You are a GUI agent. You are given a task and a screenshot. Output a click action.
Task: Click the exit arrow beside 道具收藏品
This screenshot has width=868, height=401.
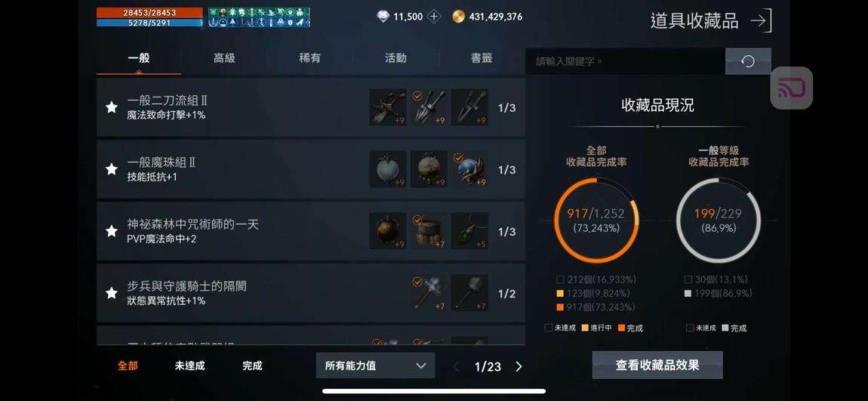pyautogui.click(x=761, y=21)
